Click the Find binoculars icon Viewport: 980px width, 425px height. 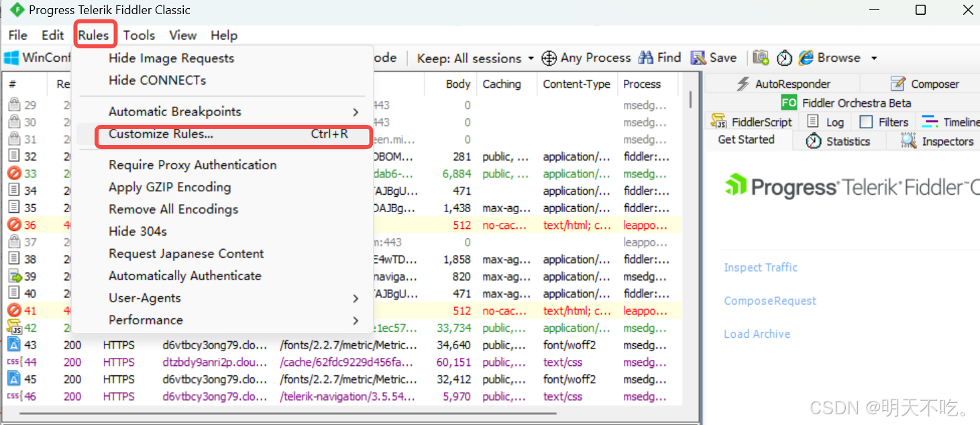point(646,58)
